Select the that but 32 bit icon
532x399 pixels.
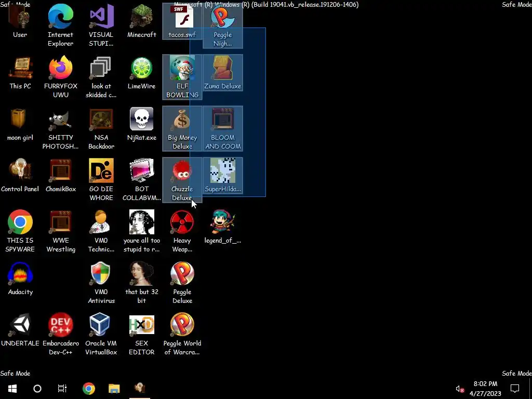[x=142, y=283]
